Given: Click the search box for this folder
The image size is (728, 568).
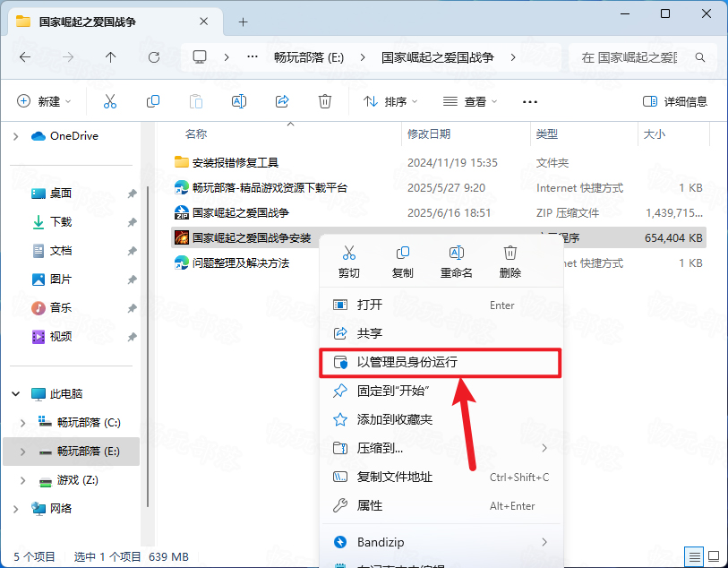Looking at the screenshot, I should tap(642, 57).
